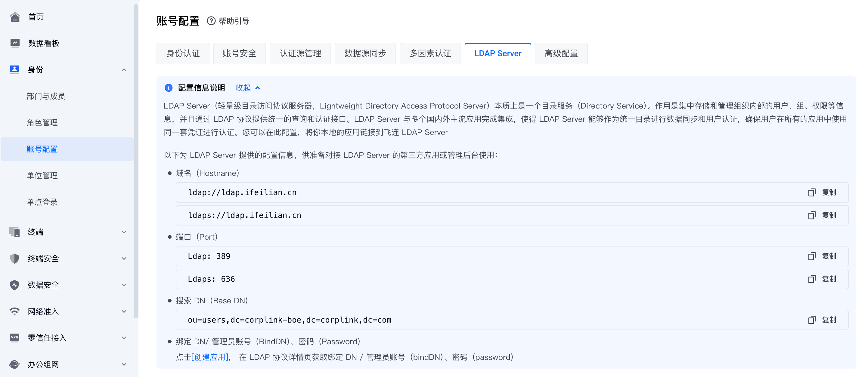Click the 网络准入 wifi icon
This screenshot has height=377, width=868.
(15, 311)
